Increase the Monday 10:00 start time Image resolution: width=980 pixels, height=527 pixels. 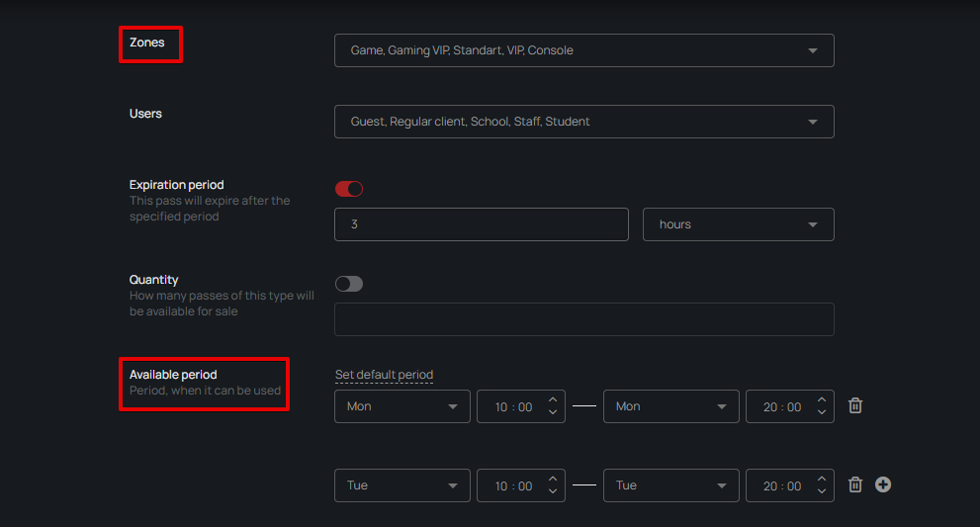553,400
